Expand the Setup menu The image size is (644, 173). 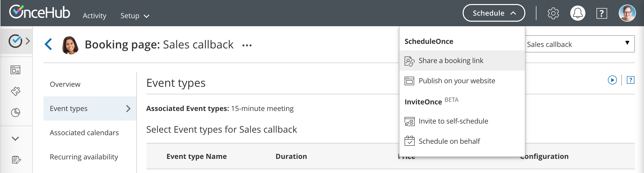coord(135,16)
